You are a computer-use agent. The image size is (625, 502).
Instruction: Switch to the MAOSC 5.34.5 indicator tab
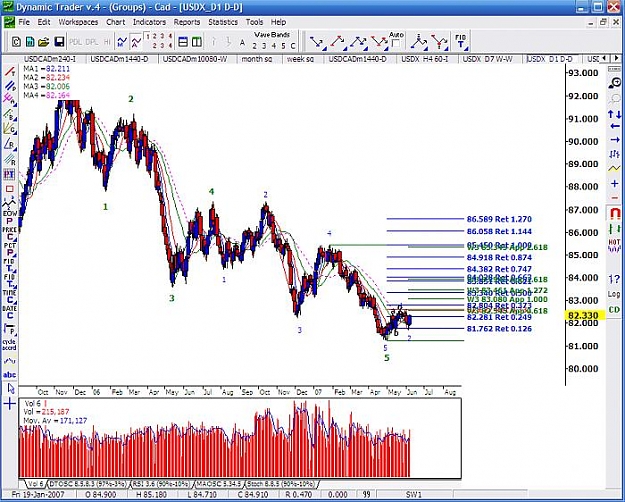(x=219, y=484)
